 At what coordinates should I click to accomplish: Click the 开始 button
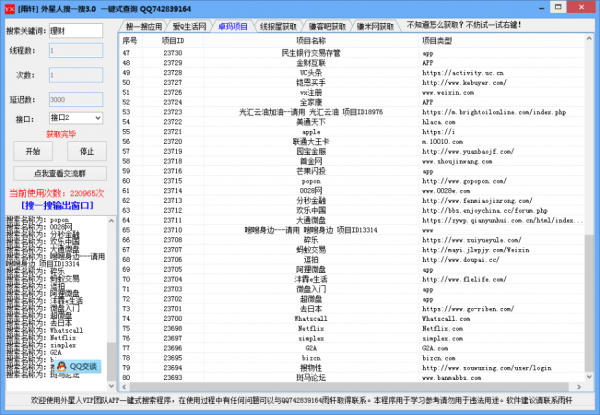33,151
